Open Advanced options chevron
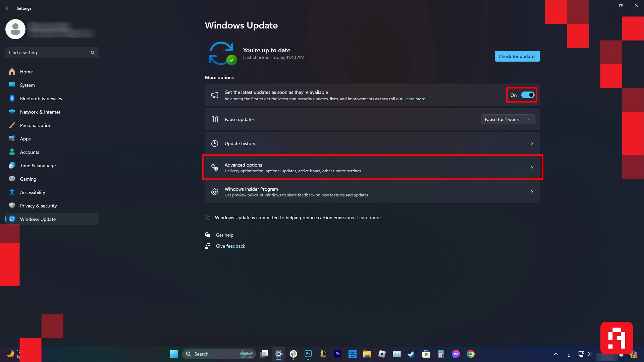Screen dimensions: 644x362 tap(532, 168)
